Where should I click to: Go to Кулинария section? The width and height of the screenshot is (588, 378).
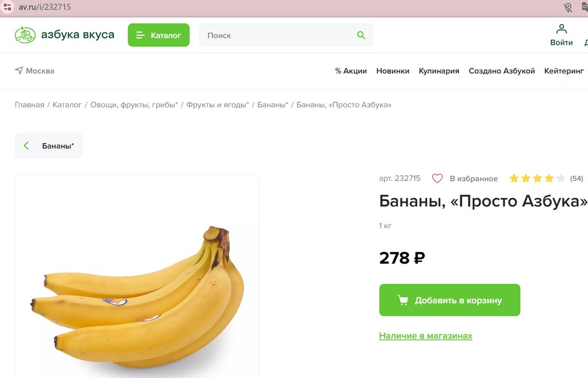point(439,71)
